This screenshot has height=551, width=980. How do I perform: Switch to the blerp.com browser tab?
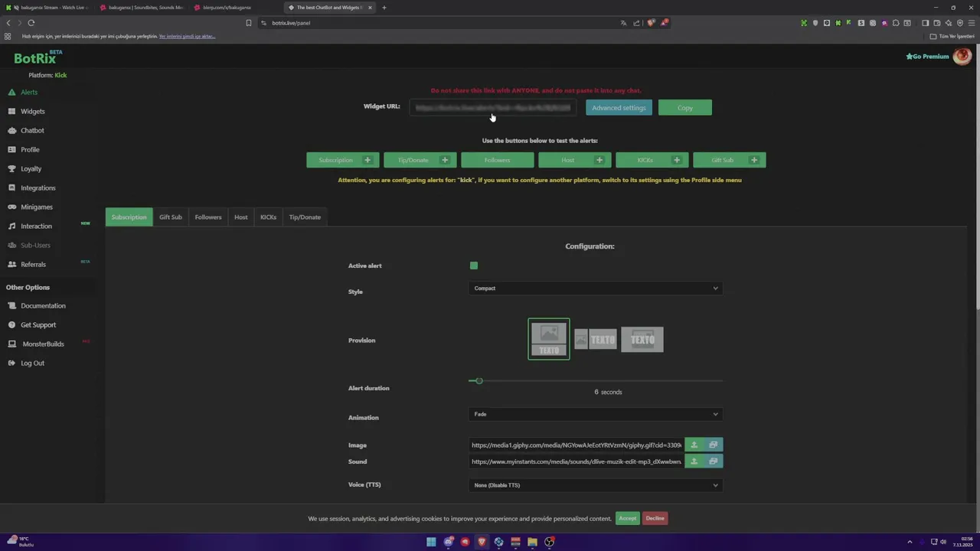click(234, 8)
